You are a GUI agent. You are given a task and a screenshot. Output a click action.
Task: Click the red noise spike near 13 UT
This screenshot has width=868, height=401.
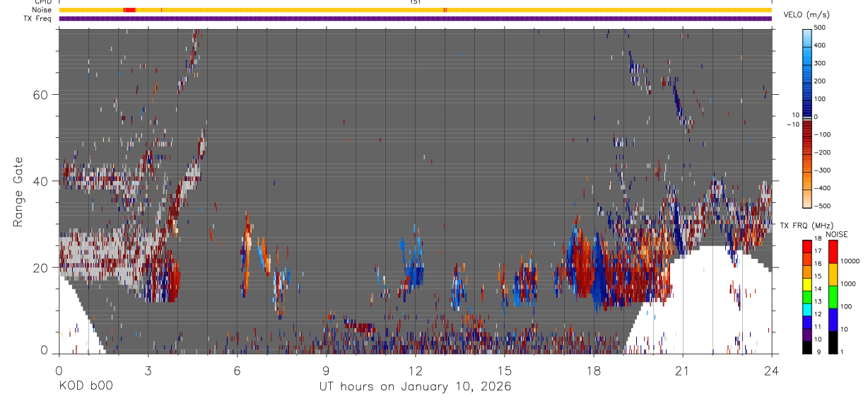click(x=445, y=10)
